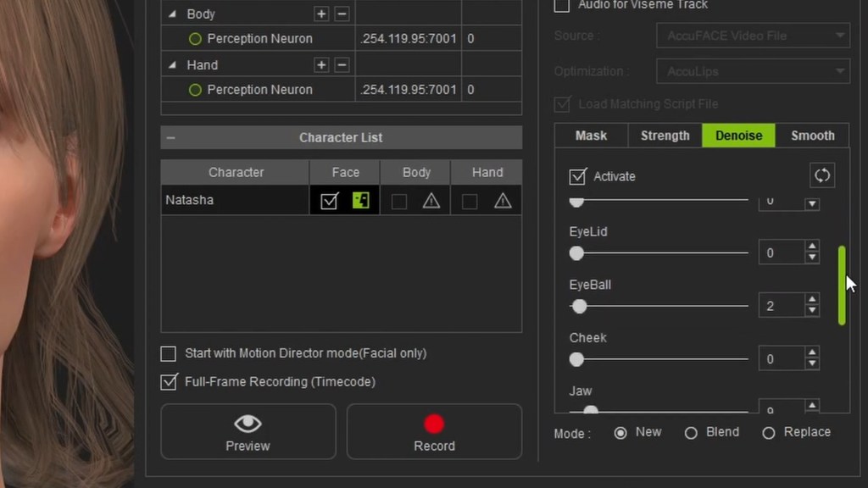Click Hand Perception Neuron IP address cell
The width and height of the screenshot is (868, 488).
tap(409, 90)
